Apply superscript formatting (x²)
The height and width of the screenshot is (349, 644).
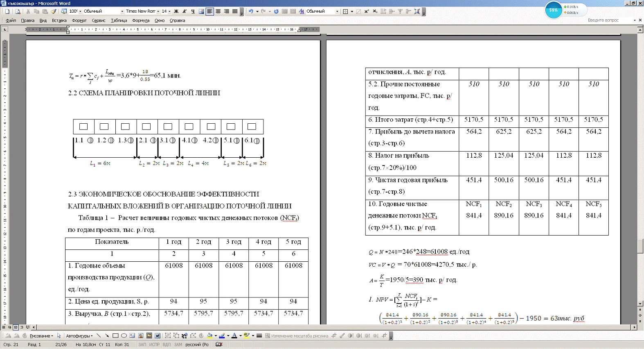(366, 11)
